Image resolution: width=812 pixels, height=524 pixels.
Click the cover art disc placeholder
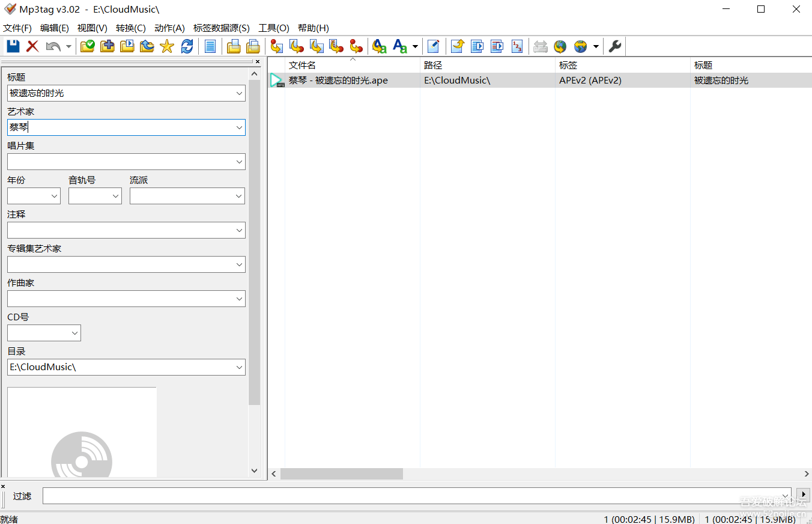pyautogui.click(x=82, y=433)
